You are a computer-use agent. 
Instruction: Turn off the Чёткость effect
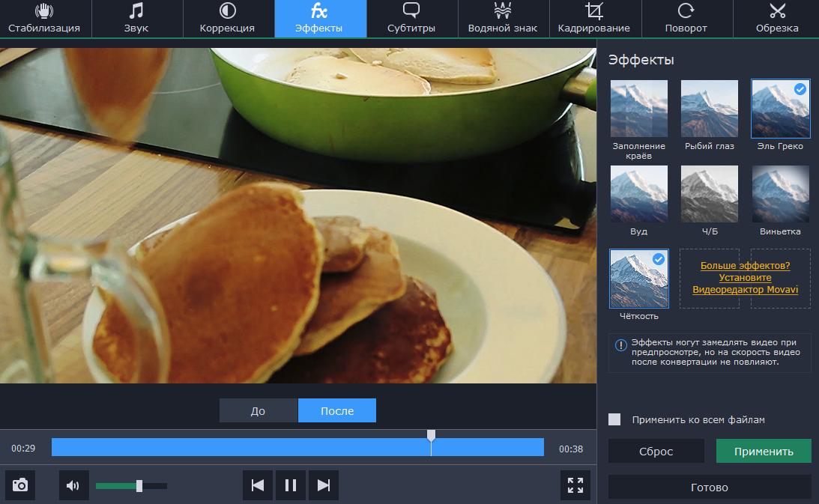coord(638,279)
